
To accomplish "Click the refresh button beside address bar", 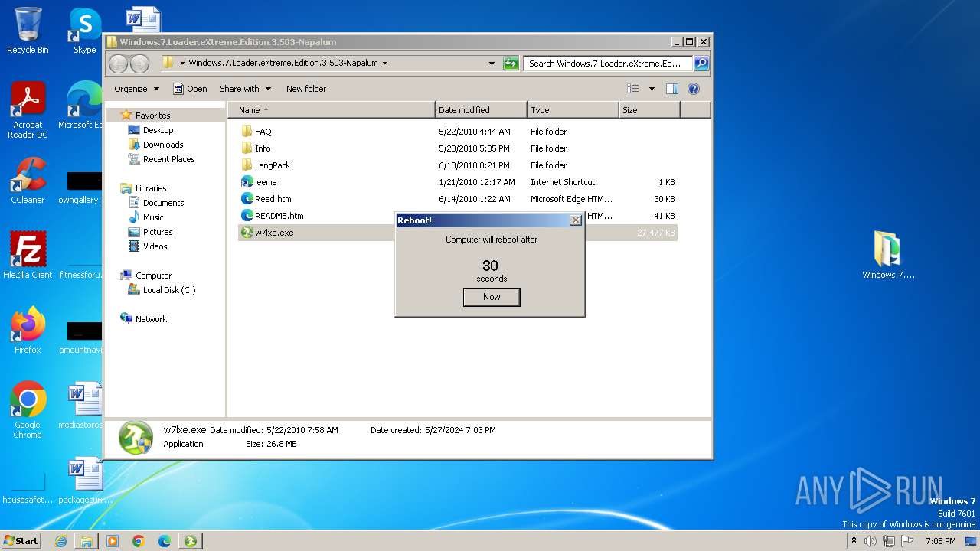I will pos(511,64).
